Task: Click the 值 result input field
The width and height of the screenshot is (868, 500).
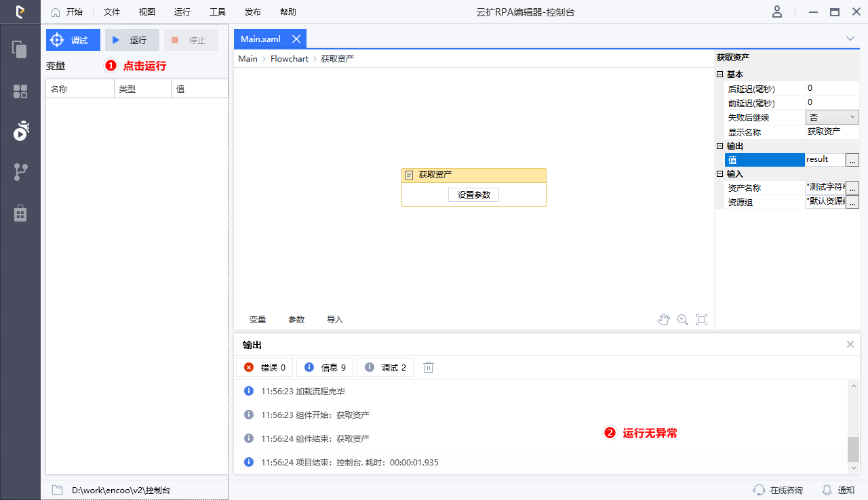Action: coord(826,160)
